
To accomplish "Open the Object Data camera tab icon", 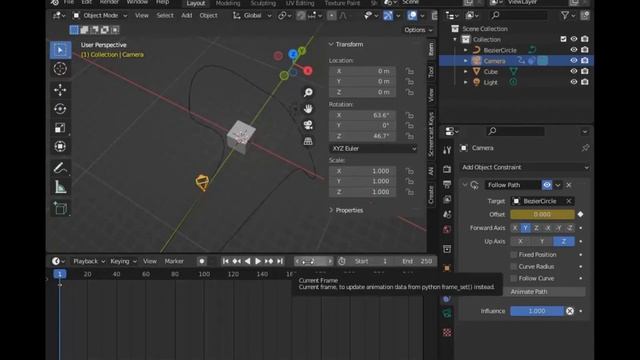I will coord(447,313).
